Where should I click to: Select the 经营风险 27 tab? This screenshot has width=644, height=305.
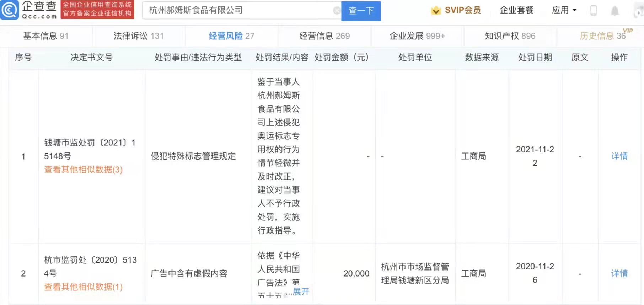[231, 36]
